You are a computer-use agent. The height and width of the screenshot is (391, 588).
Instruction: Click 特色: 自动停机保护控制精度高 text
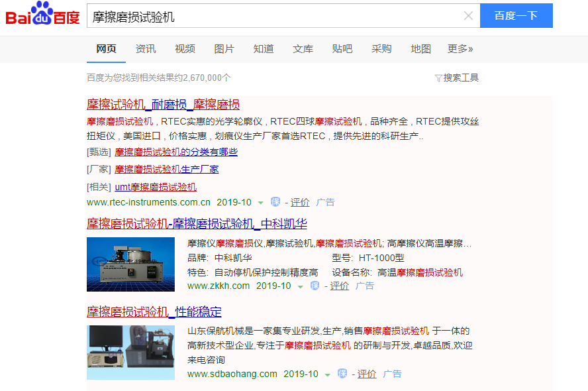pyautogui.click(x=253, y=272)
